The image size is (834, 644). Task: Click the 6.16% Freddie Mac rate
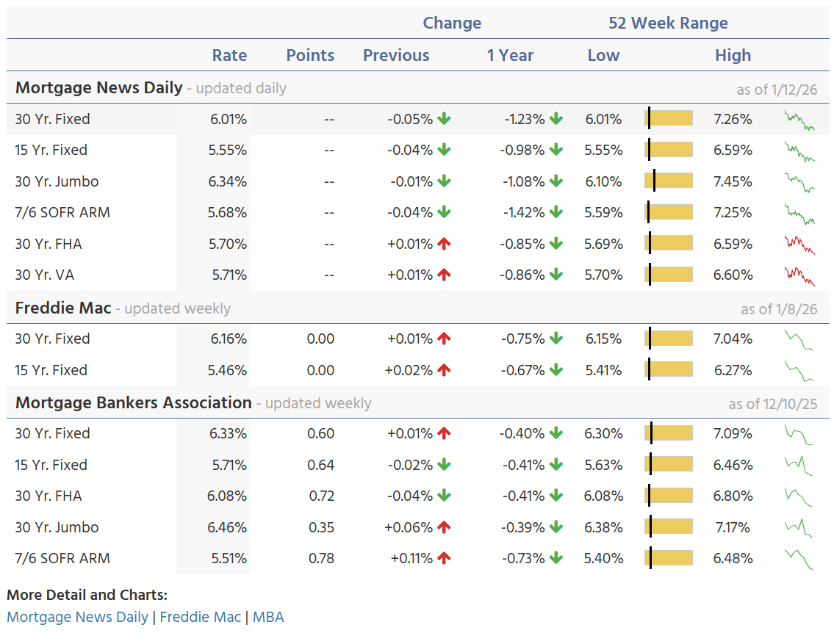(229, 339)
